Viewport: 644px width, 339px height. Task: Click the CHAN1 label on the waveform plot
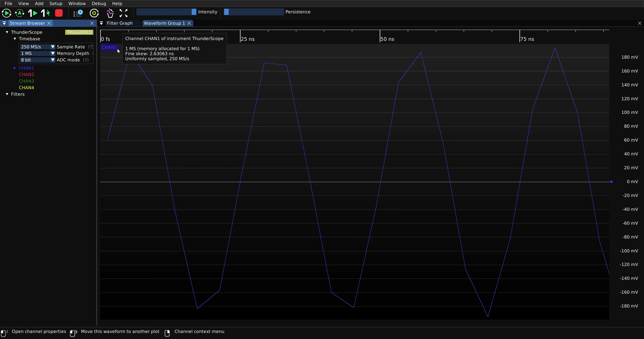109,47
